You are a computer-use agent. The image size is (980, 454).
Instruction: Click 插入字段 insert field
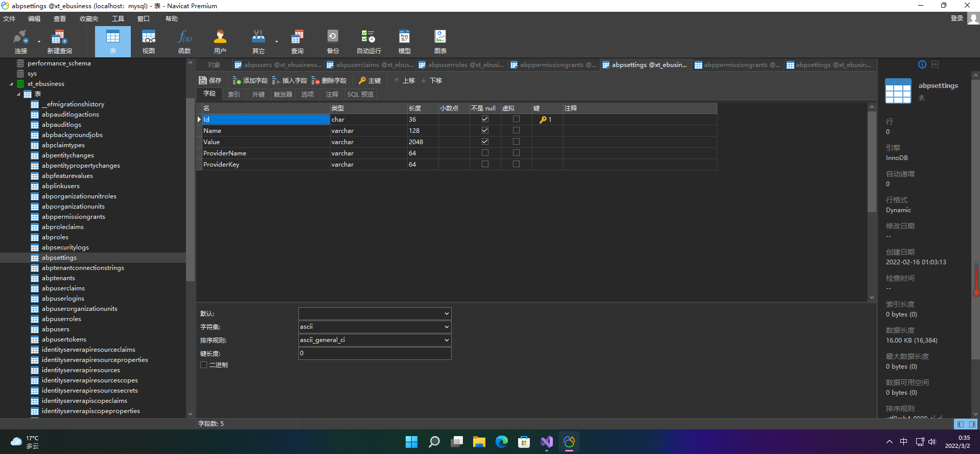pyautogui.click(x=289, y=80)
